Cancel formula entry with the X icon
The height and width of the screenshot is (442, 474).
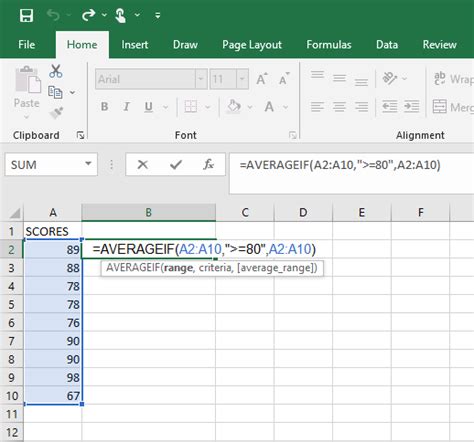(x=143, y=164)
